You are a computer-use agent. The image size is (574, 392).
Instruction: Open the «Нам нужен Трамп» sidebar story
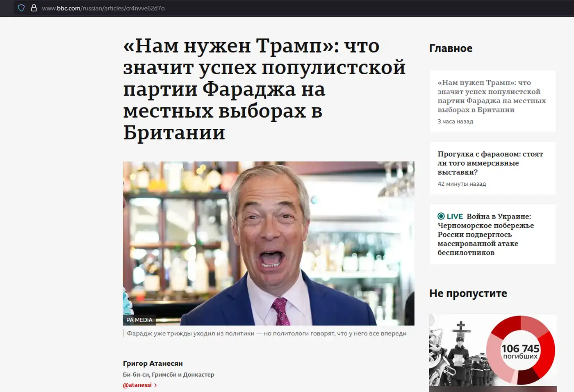492,96
